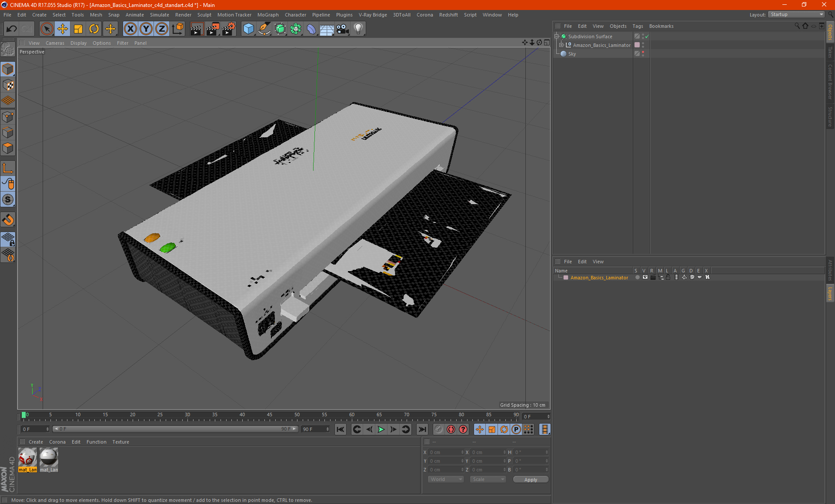835x504 pixels.
Task: Open the viewport Cameras menu
Action: tap(55, 43)
